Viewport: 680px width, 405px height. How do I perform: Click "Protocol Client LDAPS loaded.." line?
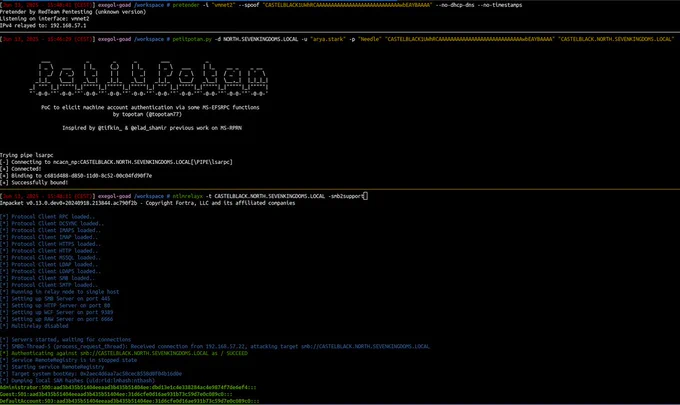(51, 271)
